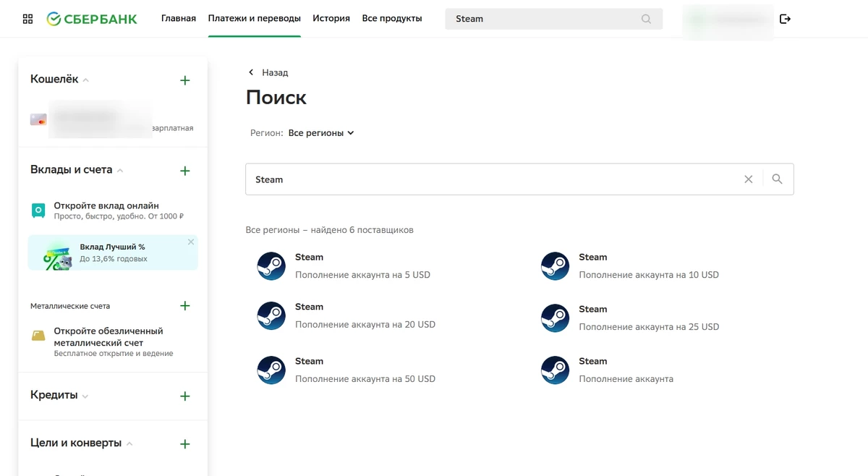Open the Все регионы region dropdown
This screenshot has height=476, width=868.
click(x=321, y=133)
